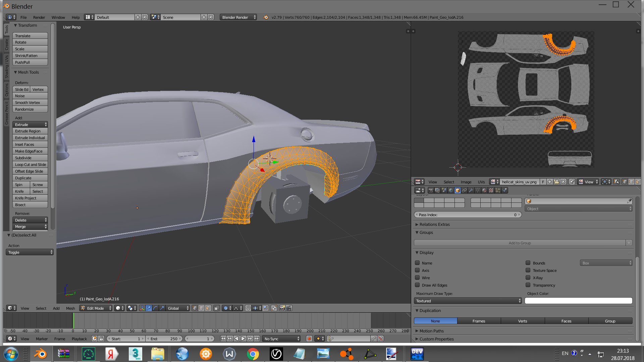Toggle the Draw All Edges checkbox
644x362 pixels.
pos(417,285)
